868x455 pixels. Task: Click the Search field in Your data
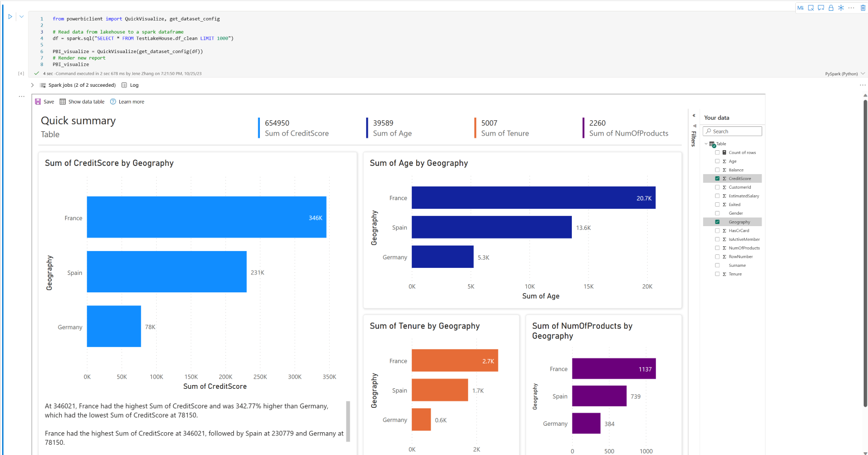click(732, 131)
